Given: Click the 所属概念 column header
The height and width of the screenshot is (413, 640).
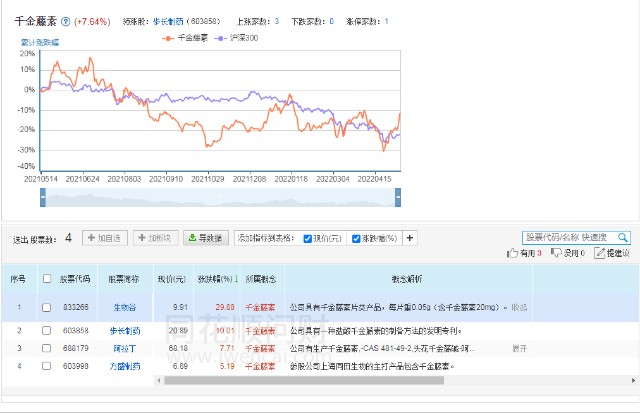Looking at the screenshot, I should (261, 279).
